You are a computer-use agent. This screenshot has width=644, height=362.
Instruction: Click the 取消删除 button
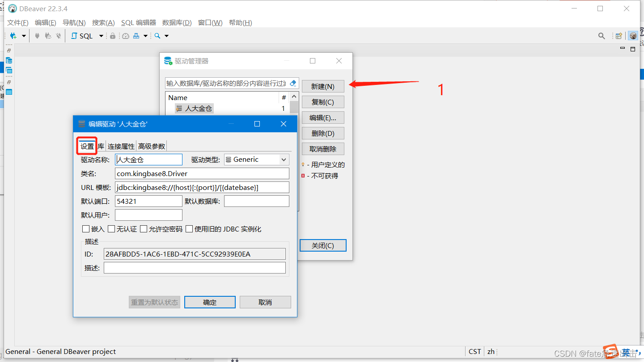[x=323, y=149]
